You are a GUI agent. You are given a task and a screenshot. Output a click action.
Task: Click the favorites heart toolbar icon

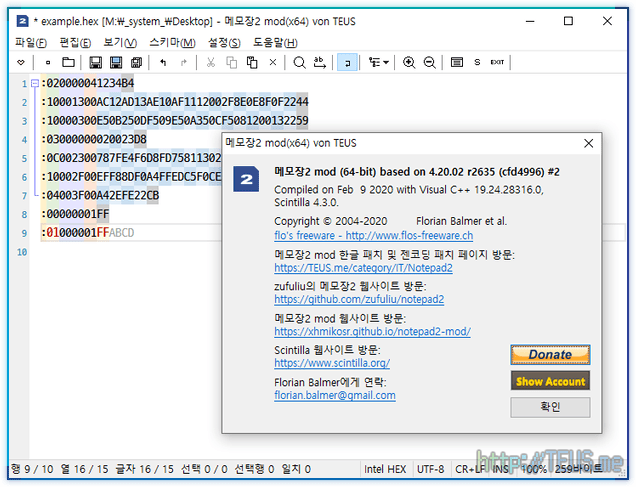21,62
